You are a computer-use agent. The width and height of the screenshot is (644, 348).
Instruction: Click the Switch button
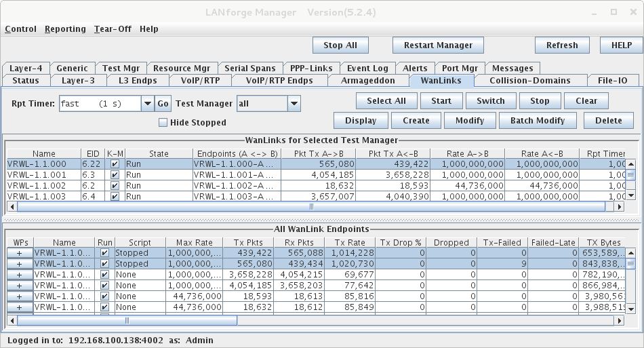490,100
